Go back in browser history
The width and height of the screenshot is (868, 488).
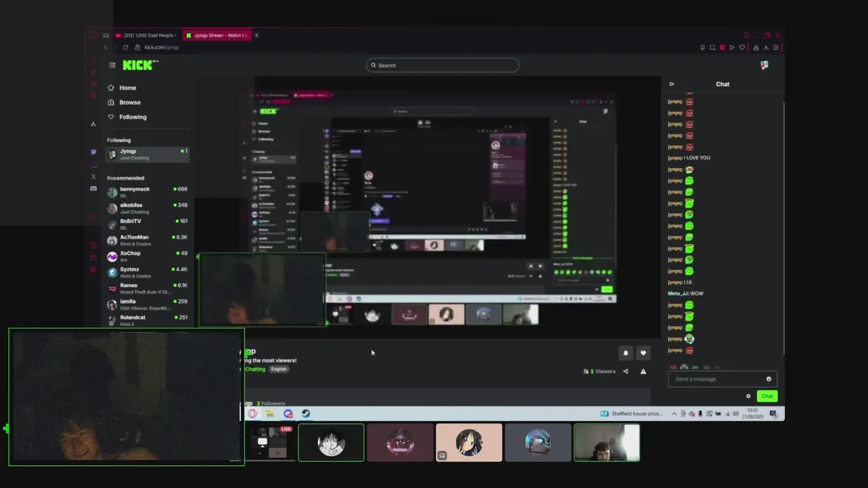(106, 47)
